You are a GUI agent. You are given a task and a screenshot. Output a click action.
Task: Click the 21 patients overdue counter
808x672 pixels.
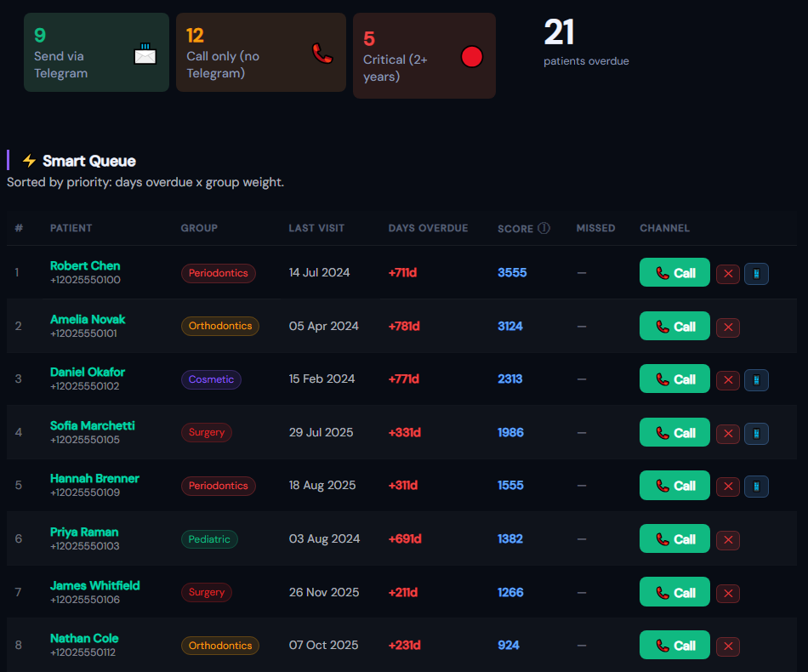pyautogui.click(x=586, y=43)
